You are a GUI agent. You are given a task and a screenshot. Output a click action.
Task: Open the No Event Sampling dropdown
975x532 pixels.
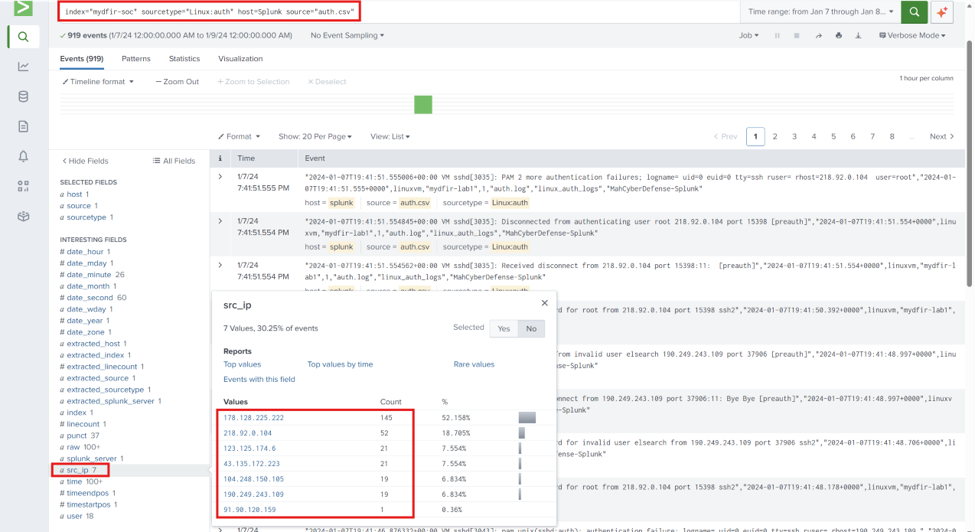(347, 35)
